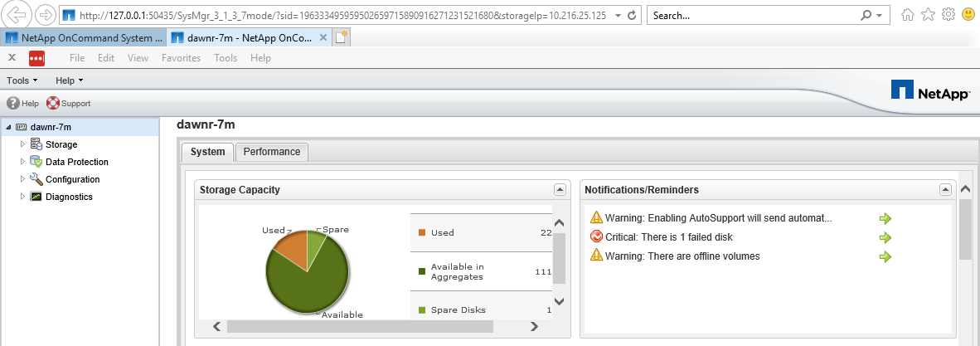Viewport: 980px width, 346px height.
Task: Open Support lifebuoy icon
Action: tap(53, 104)
